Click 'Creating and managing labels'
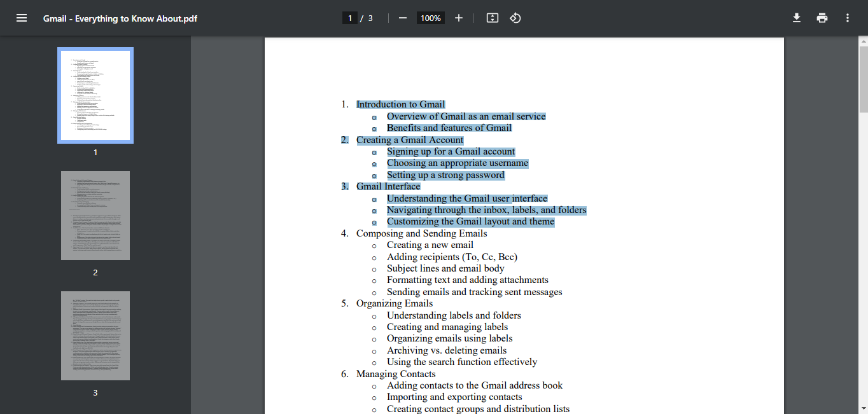The image size is (868, 414). pyautogui.click(x=447, y=327)
